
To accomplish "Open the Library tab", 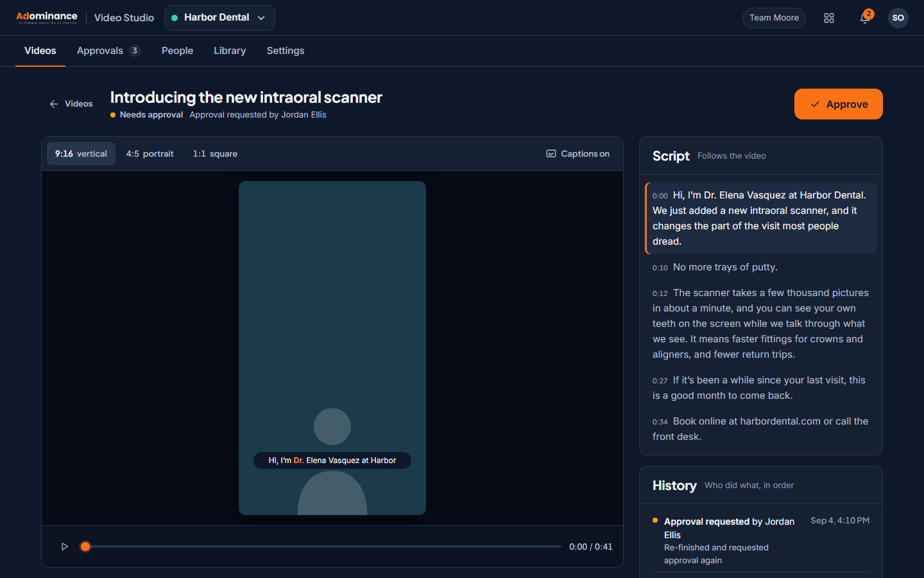I will pos(230,51).
